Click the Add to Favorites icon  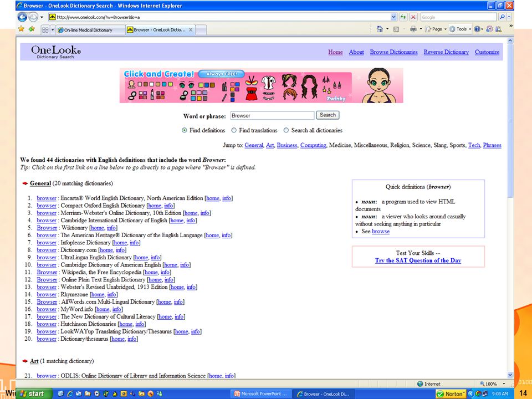(x=32, y=29)
